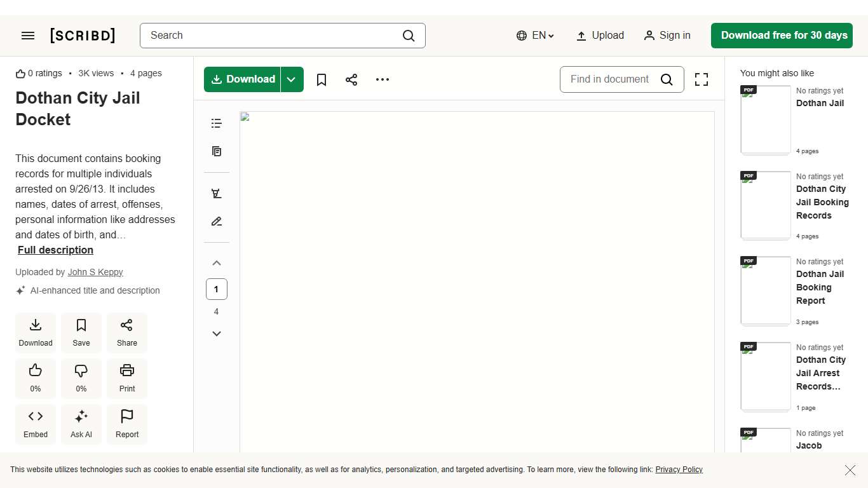Image resolution: width=868 pixels, height=488 pixels.
Task: Open the EN language dropdown
Action: (536, 36)
